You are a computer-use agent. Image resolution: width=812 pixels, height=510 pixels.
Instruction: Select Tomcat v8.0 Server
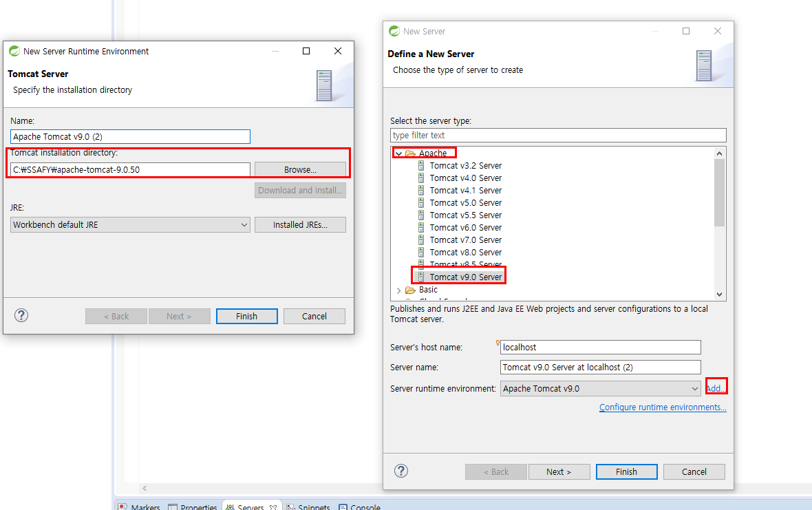(x=466, y=253)
